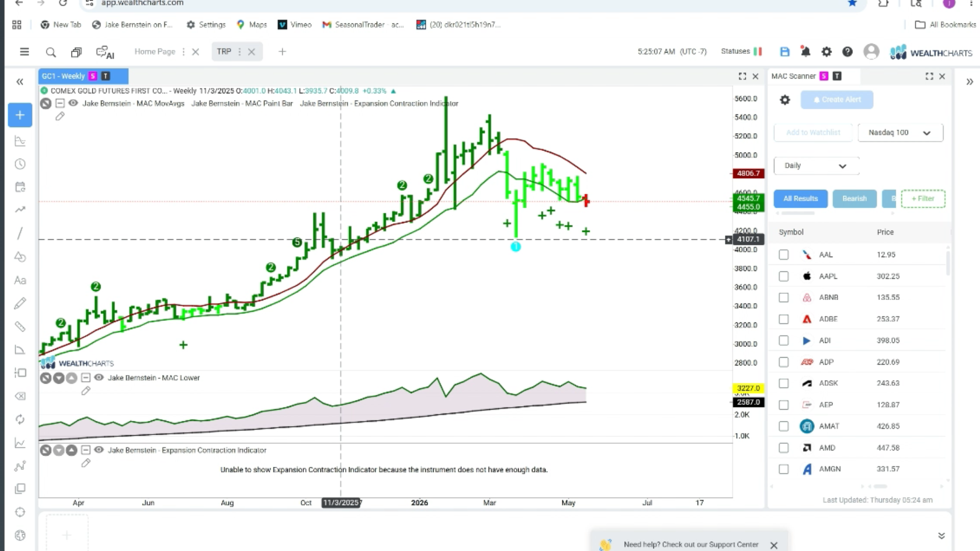
Task: Open the AI chat assistant icon
Action: pos(105,52)
